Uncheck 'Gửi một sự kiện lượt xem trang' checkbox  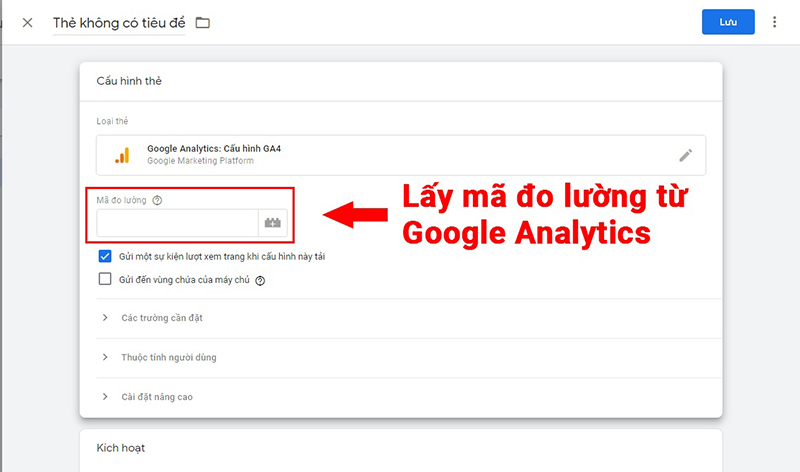pos(105,256)
